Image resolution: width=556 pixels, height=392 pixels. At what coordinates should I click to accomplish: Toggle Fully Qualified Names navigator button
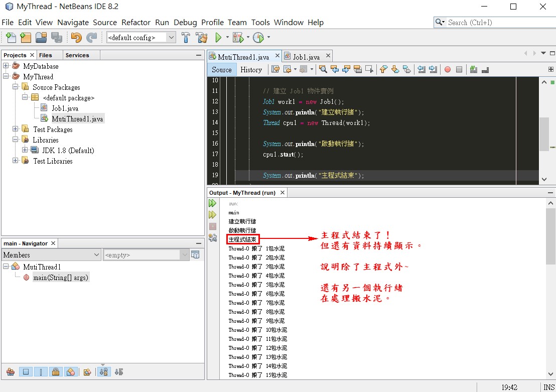pos(87,372)
